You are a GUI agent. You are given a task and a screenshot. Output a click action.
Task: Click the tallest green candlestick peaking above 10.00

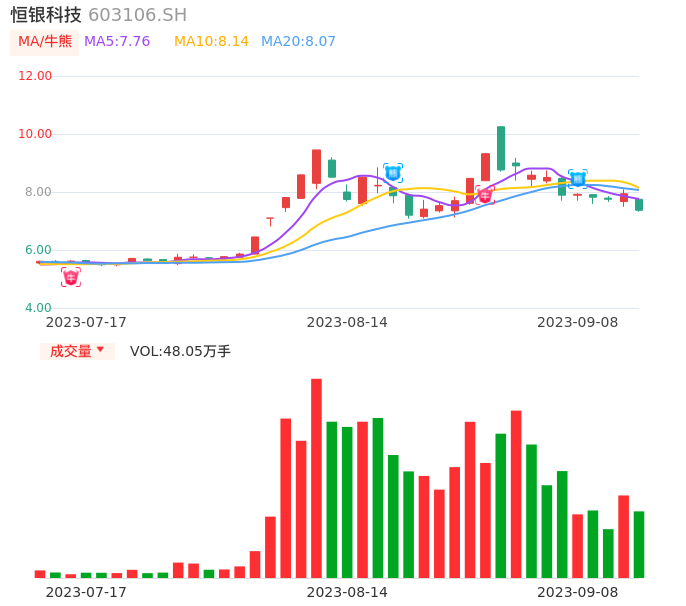click(x=501, y=148)
